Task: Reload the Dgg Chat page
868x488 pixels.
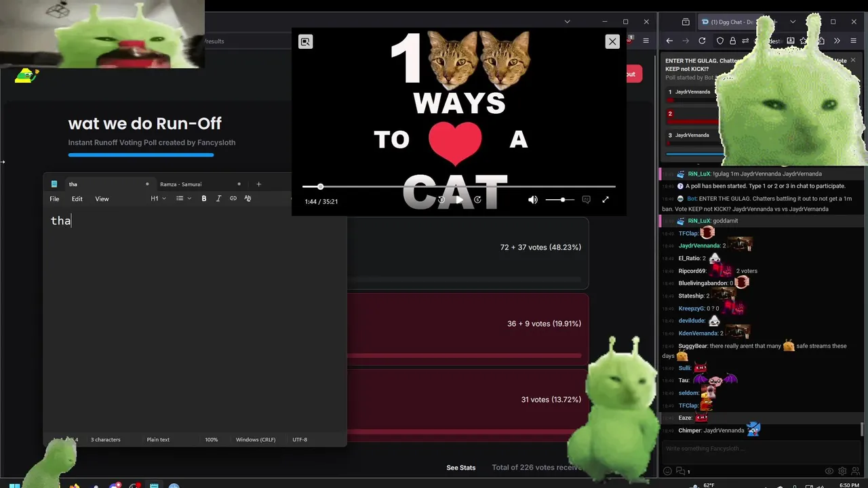Action: click(x=702, y=41)
